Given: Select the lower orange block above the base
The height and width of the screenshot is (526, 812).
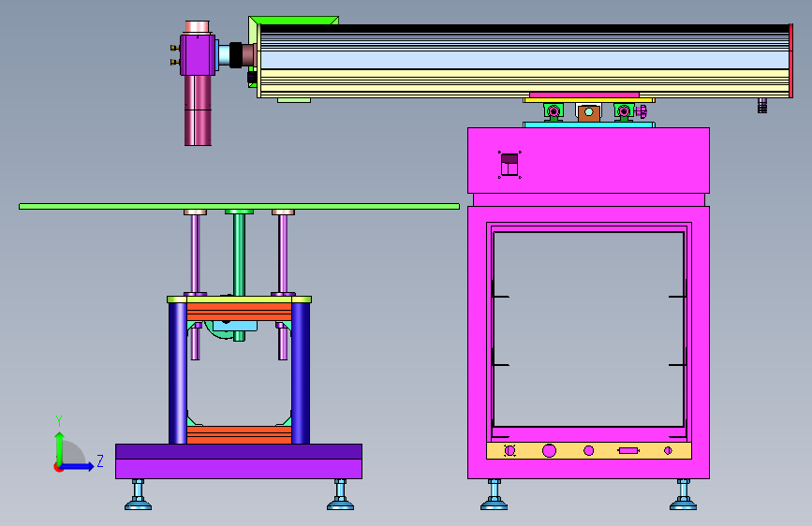Looking at the screenshot, I should pyautogui.click(x=239, y=435).
